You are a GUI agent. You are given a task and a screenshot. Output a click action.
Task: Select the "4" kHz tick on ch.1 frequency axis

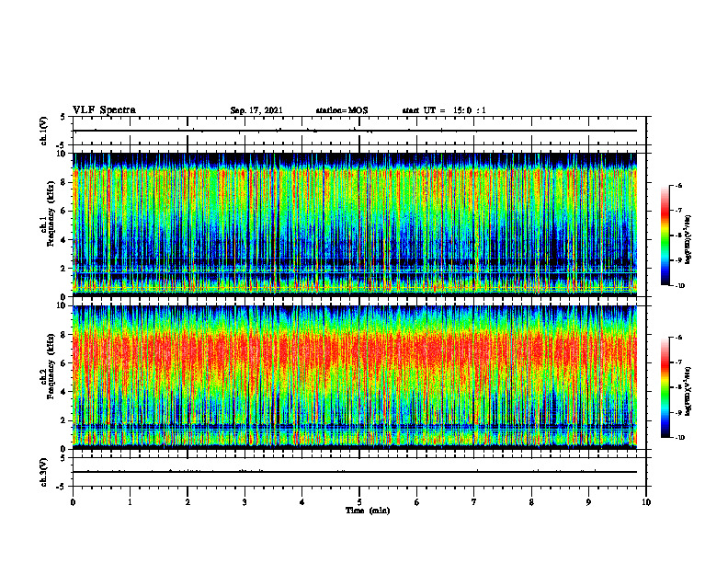pyautogui.click(x=64, y=240)
